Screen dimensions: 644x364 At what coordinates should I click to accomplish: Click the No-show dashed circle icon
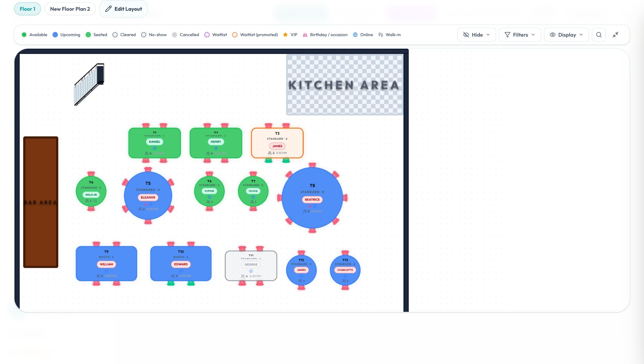[x=144, y=34]
